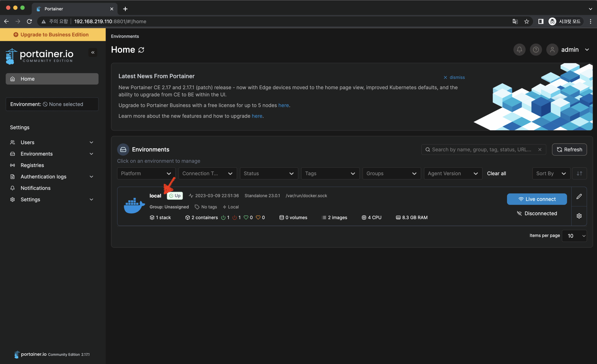Open Authentication logs in sidebar

coord(43,177)
